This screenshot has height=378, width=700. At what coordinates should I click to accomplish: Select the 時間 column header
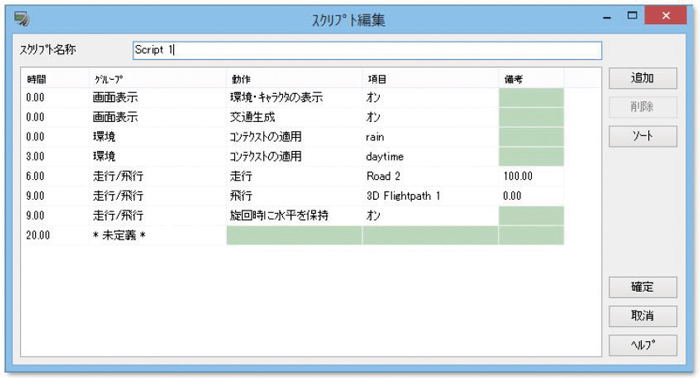[x=55, y=79]
